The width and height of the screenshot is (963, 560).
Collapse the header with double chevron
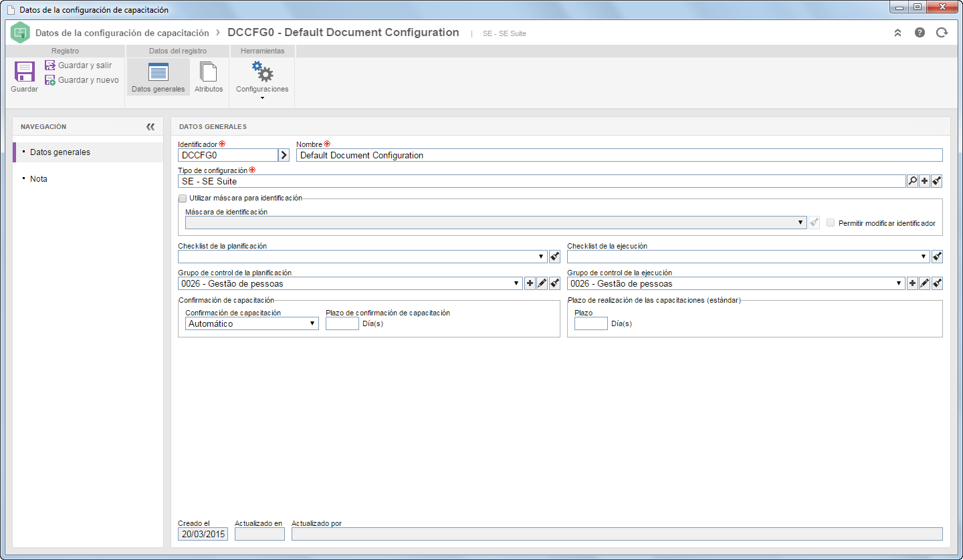click(897, 32)
